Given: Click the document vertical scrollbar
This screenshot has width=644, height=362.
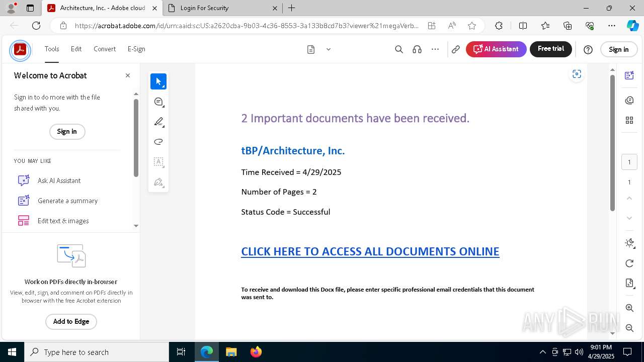Looking at the screenshot, I should click(x=612, y=143).
